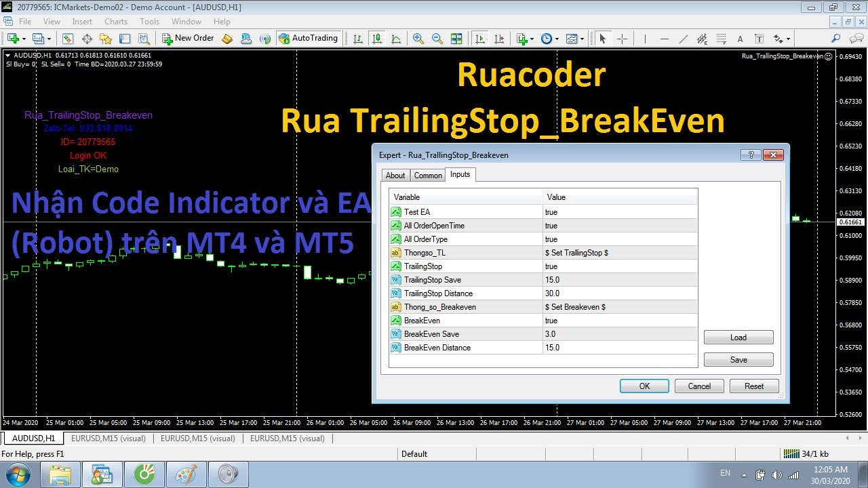
Task: Open the Profiles toolbar icon
Action: [38, 39]
